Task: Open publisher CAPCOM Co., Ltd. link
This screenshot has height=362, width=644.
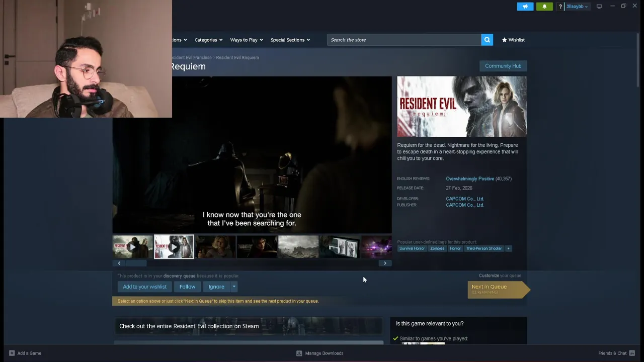Action: 465,205
